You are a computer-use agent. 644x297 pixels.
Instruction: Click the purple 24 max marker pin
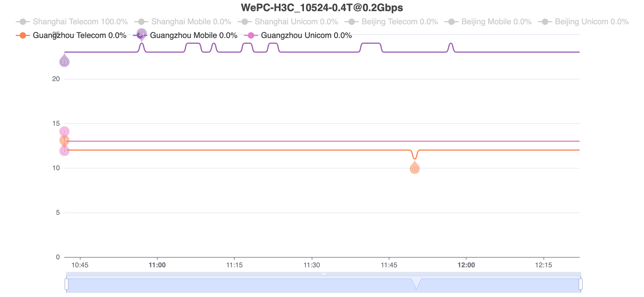[x=142, y=34]
